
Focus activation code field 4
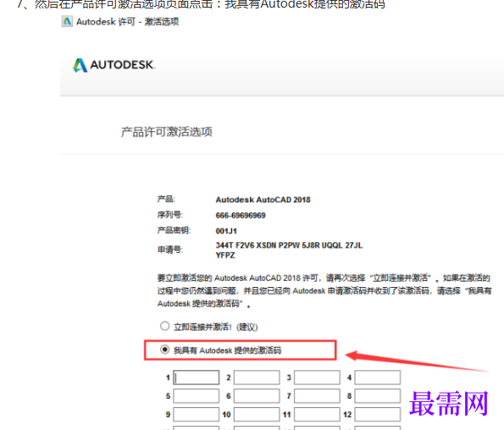click(377, 378)
